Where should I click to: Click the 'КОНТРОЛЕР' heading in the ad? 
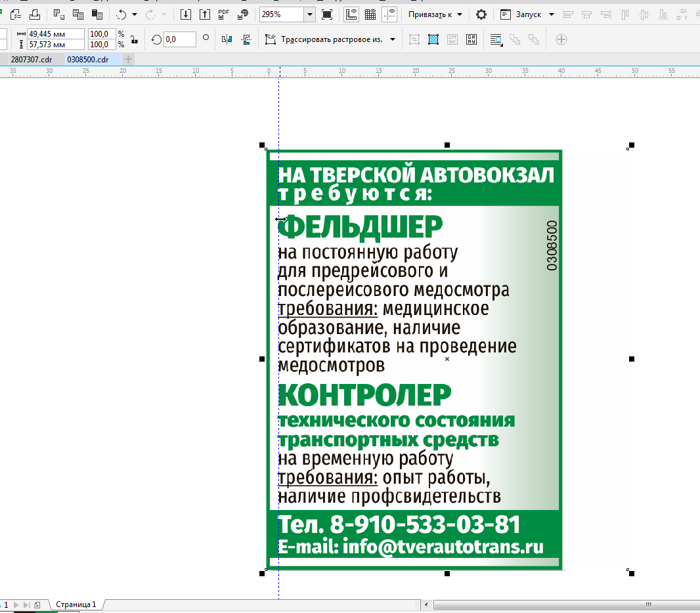[364, 395]
